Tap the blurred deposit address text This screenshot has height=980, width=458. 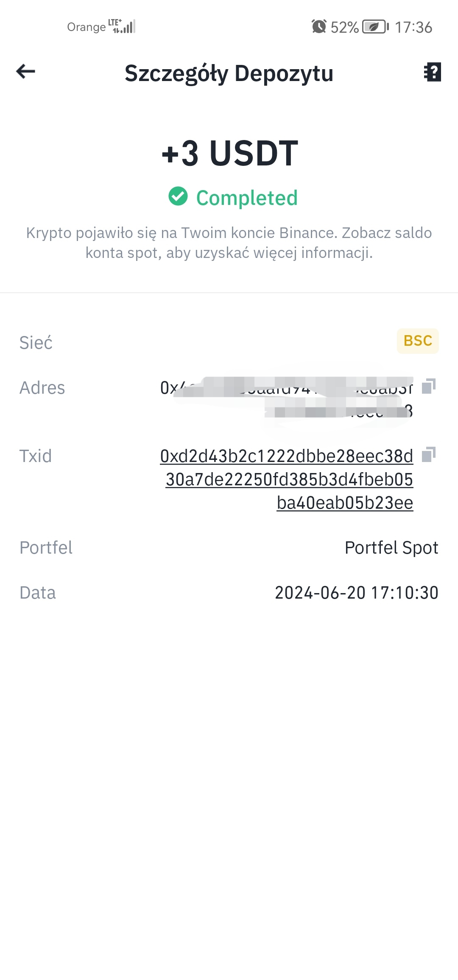(287, 399)
